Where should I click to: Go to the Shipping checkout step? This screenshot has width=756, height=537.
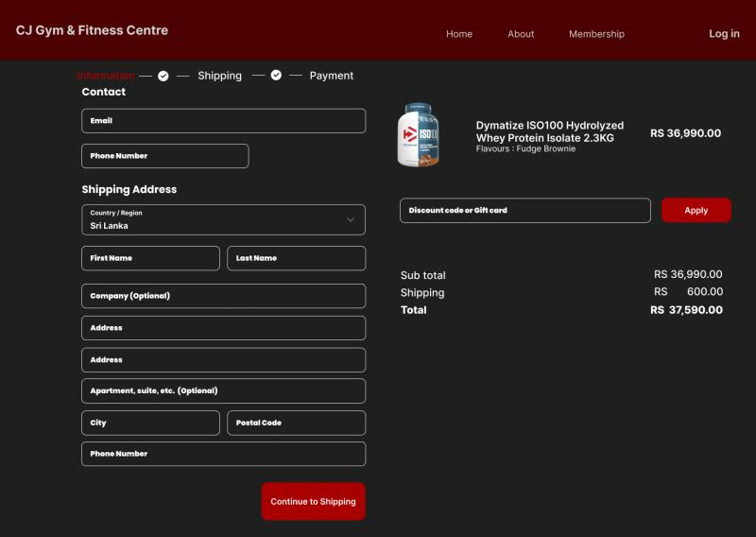click(x=219, y=76)
